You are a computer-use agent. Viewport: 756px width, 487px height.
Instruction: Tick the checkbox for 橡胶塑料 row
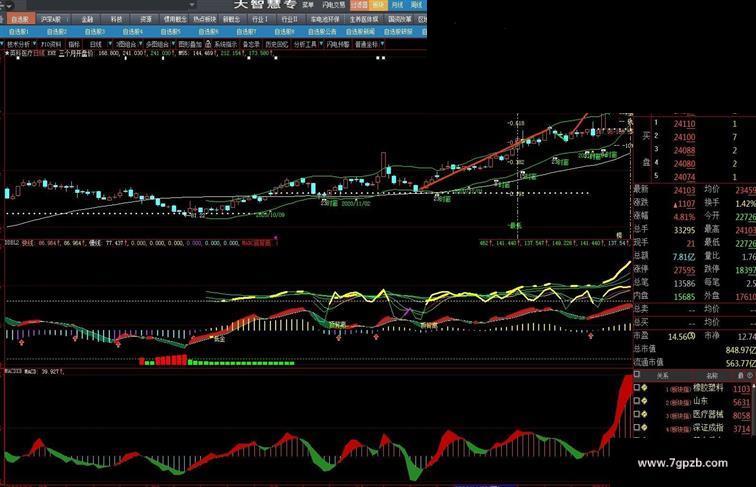coord(637,388)
